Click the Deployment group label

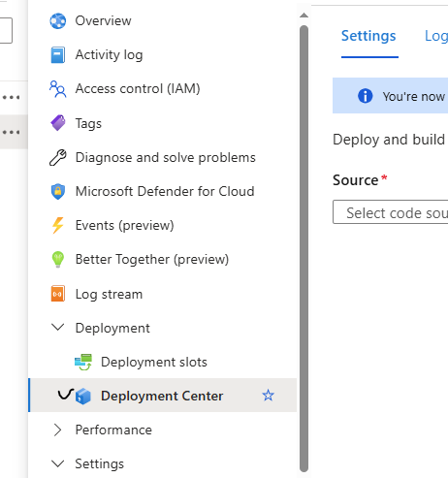pos(112,329)
